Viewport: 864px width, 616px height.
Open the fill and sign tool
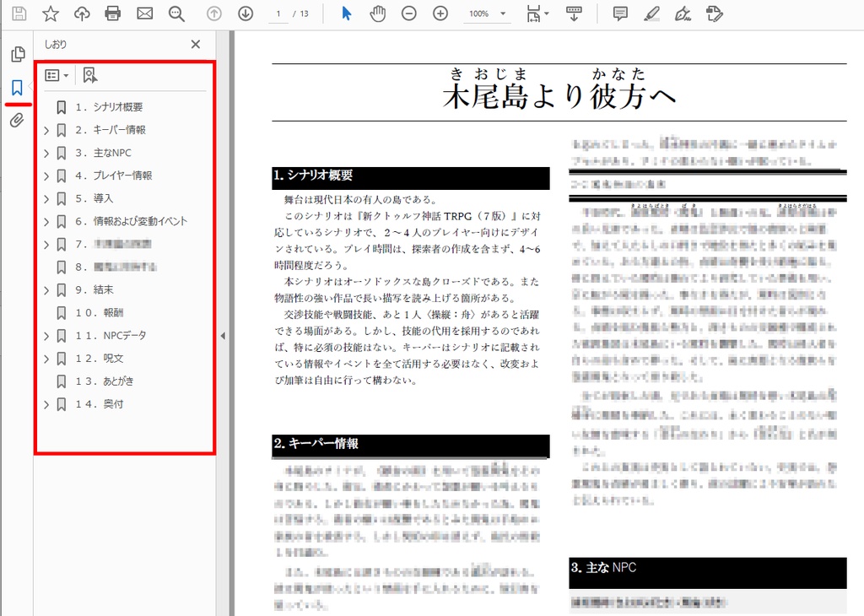point(683,14)
